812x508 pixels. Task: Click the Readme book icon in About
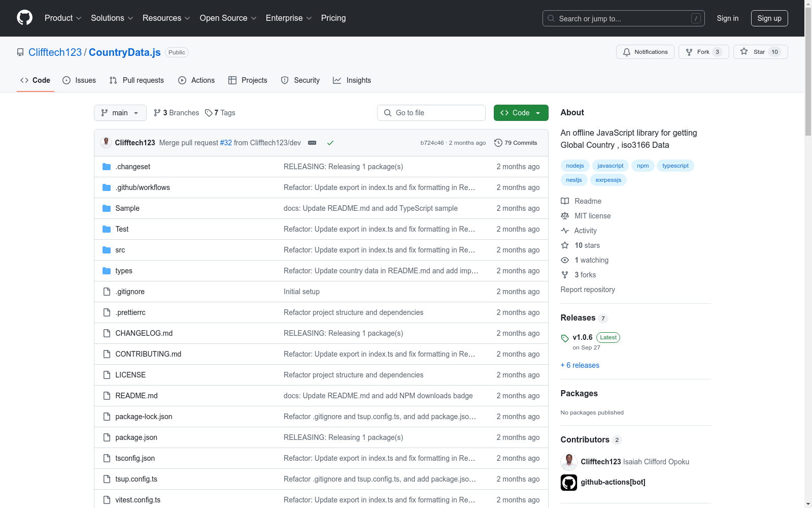(x=565, y=201)
